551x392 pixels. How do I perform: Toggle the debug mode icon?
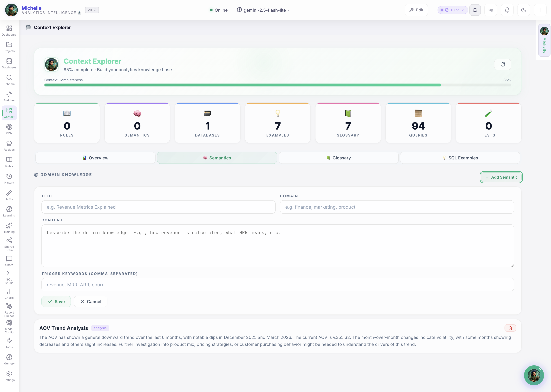click(475, 10)
